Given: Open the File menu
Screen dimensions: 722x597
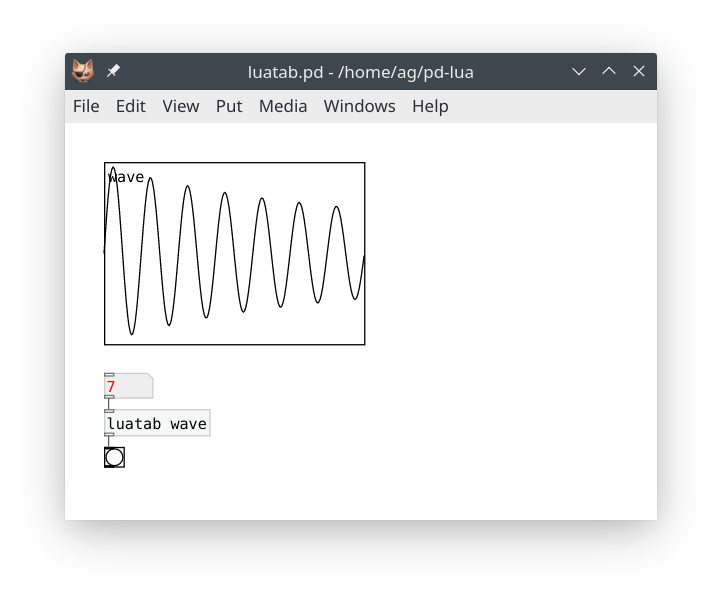Looking at the screenshot, I should pos(86,106).
